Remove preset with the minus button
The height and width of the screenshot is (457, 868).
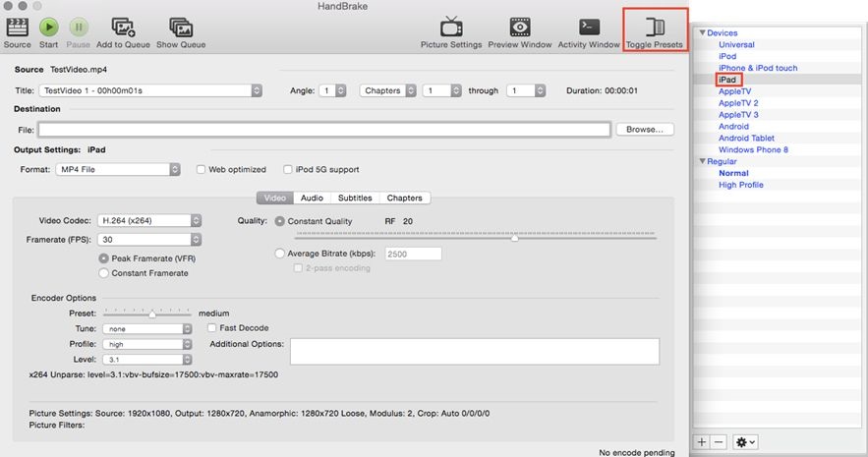(x=718, y=441)
